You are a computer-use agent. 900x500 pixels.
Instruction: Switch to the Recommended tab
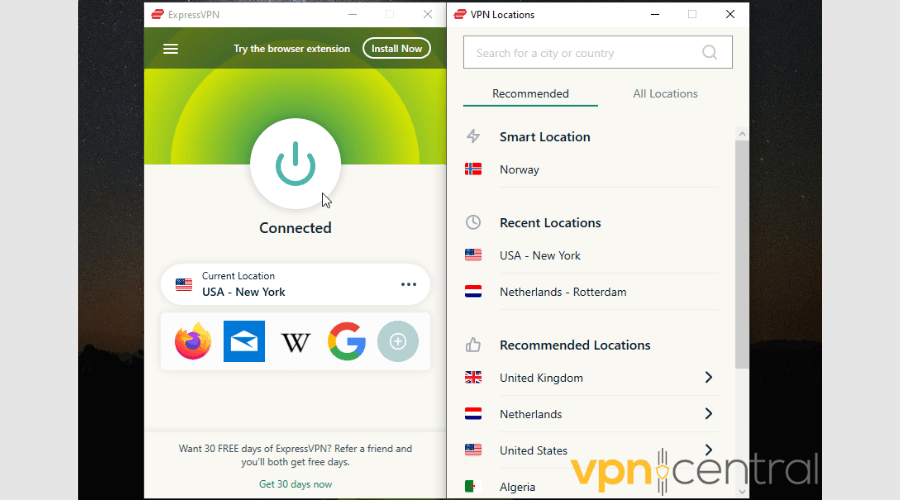coord(530,94)
